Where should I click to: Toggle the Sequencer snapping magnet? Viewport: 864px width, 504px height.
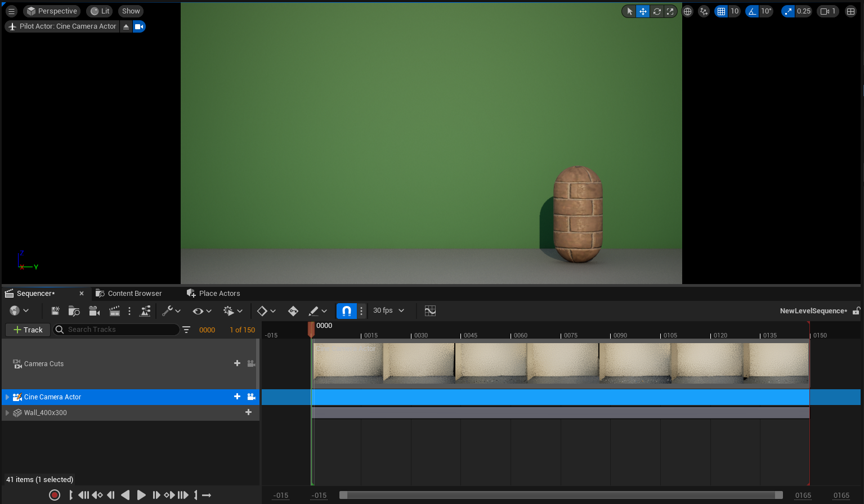coord(347,311)
